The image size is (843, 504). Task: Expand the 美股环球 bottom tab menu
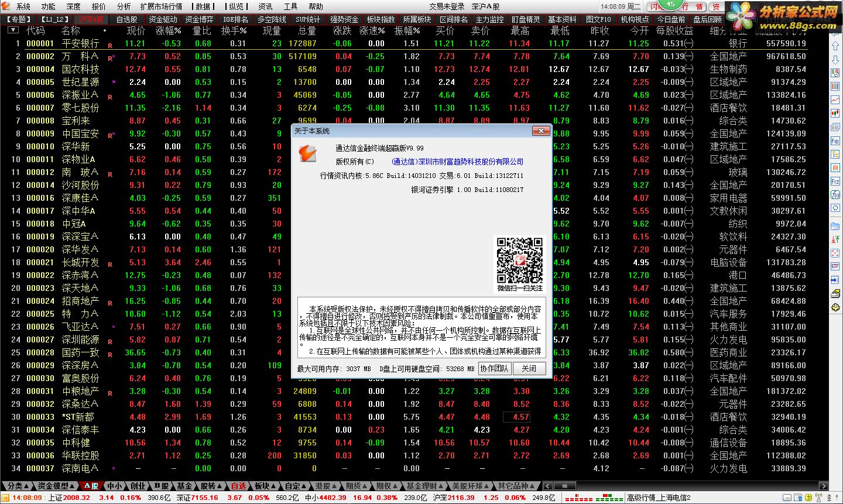click(x=471, y=486)
